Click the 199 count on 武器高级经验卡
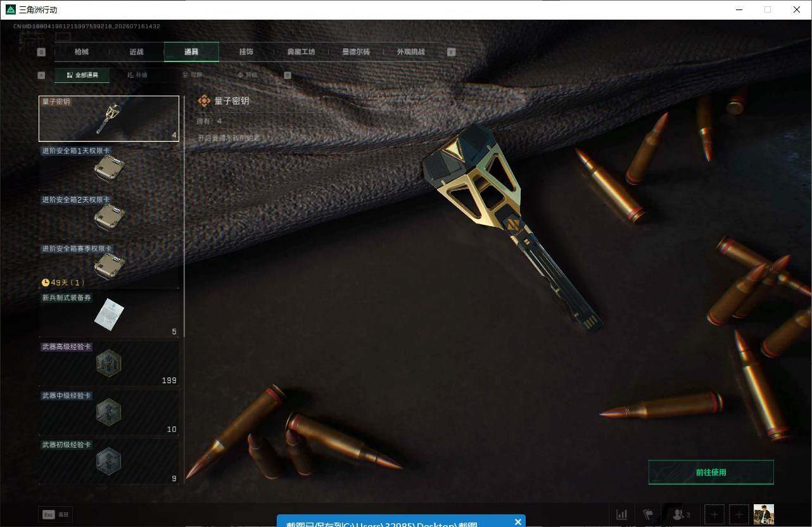The width and height of the screenshot is (812, 527). point(169,381)
